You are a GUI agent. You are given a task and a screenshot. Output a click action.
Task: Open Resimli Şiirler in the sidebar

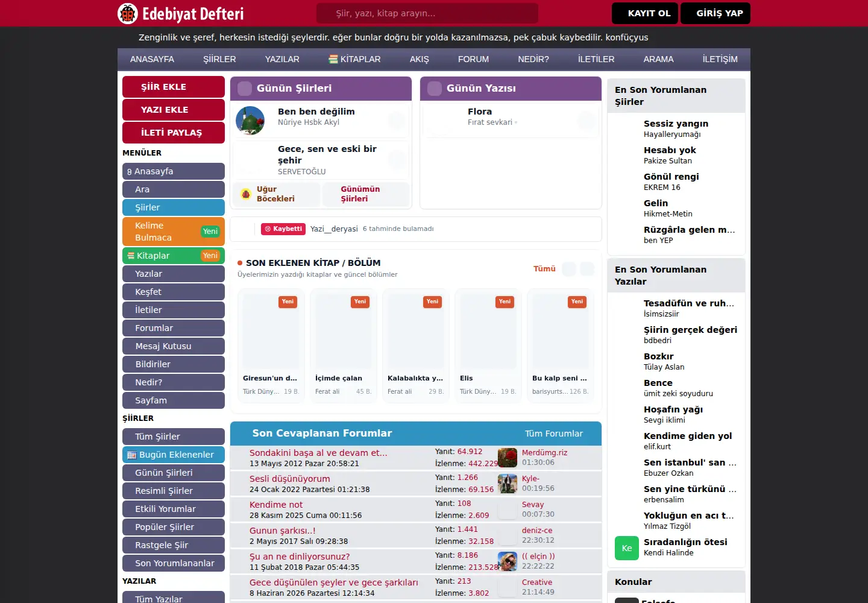[174, 491]
